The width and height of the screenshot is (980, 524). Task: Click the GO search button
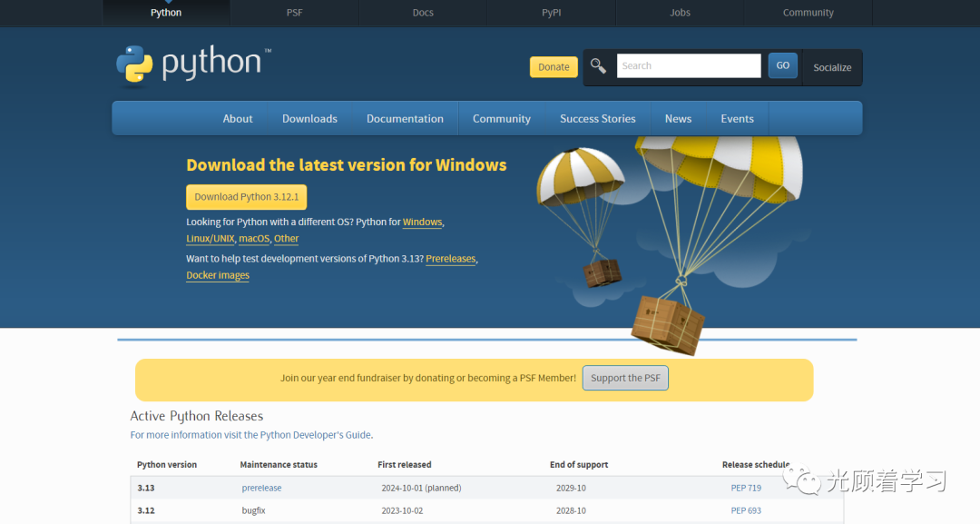782,65
